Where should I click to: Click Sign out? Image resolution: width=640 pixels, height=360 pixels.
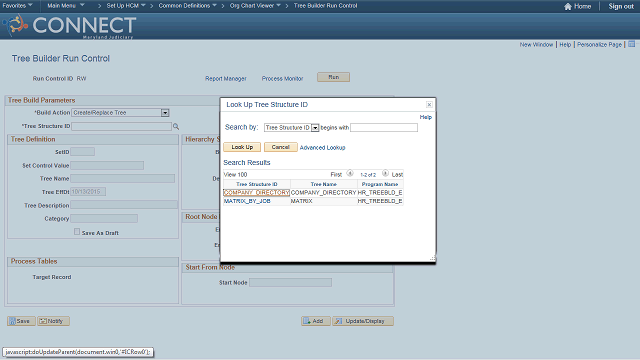click(x=621, y=6)
